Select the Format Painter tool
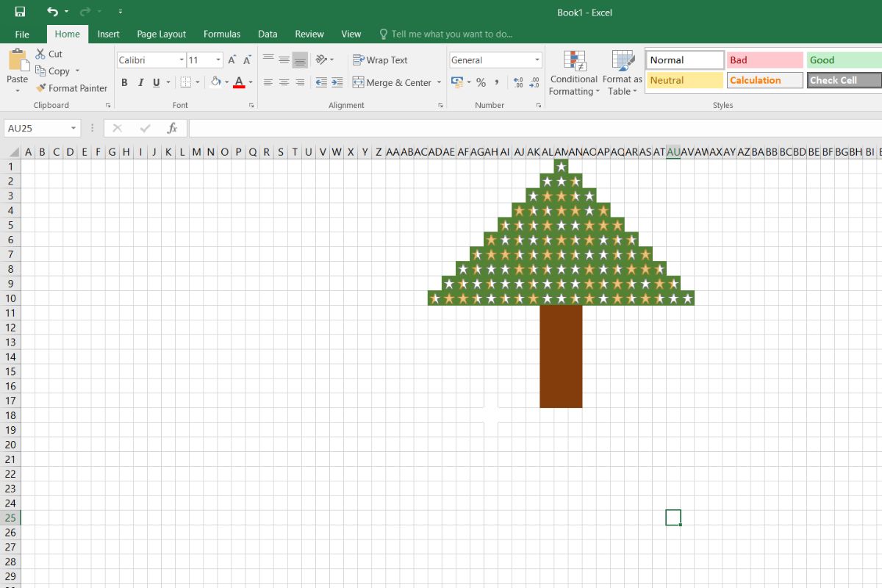The image size is (882, 588). (71, 87)
